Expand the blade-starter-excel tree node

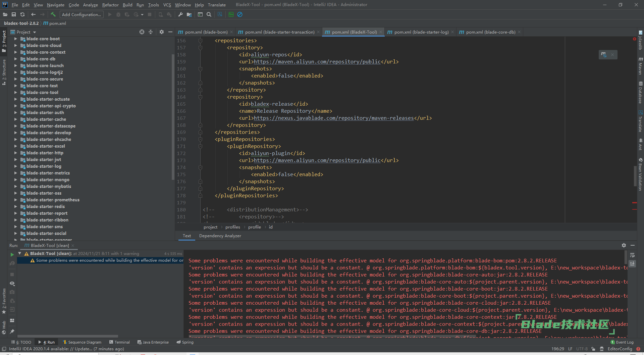15,146
